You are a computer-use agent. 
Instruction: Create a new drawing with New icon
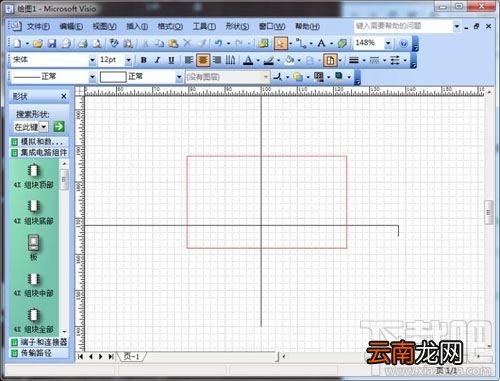[17, 43]
